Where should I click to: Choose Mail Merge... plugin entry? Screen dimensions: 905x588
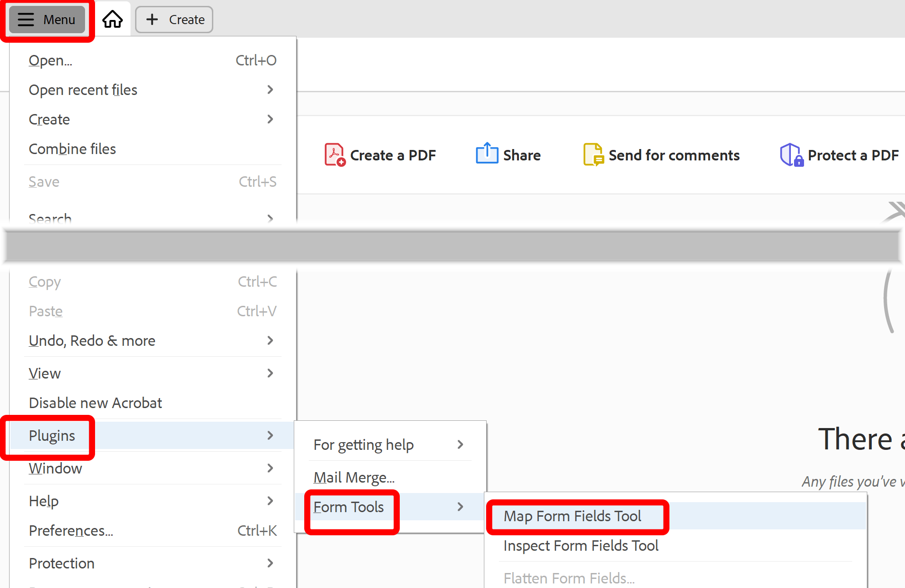pyautogui.click(x=390, y=478)
